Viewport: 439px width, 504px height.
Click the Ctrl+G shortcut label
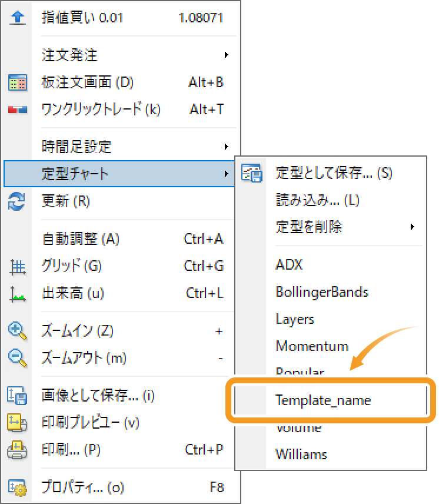click(204, 266)
